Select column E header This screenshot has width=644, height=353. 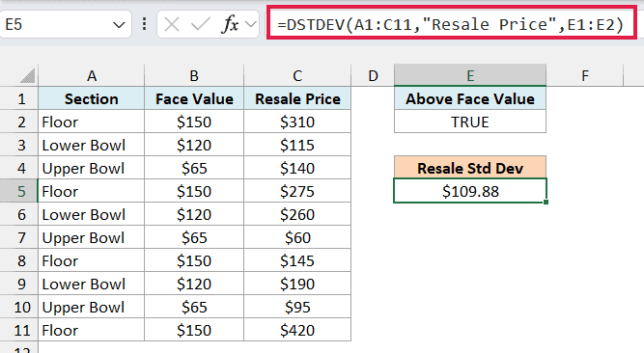(x=470, y=75)
